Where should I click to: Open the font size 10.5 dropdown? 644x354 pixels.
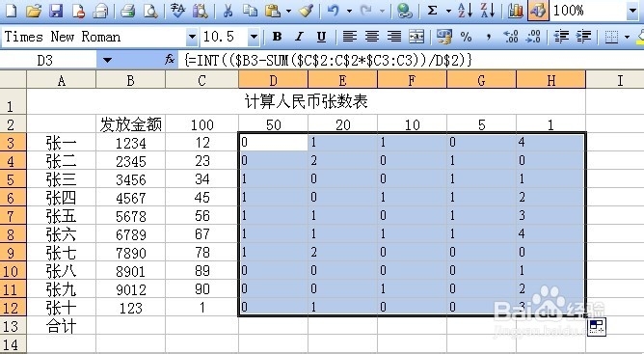coord(255,37)
